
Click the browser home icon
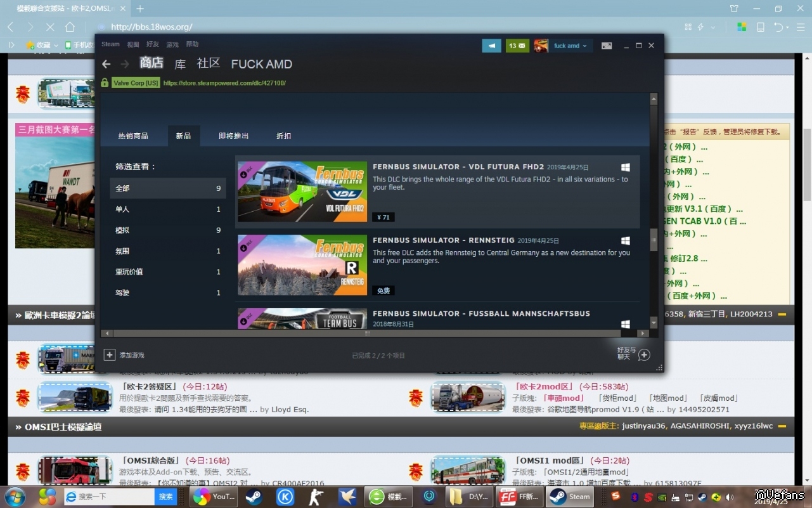70,27
